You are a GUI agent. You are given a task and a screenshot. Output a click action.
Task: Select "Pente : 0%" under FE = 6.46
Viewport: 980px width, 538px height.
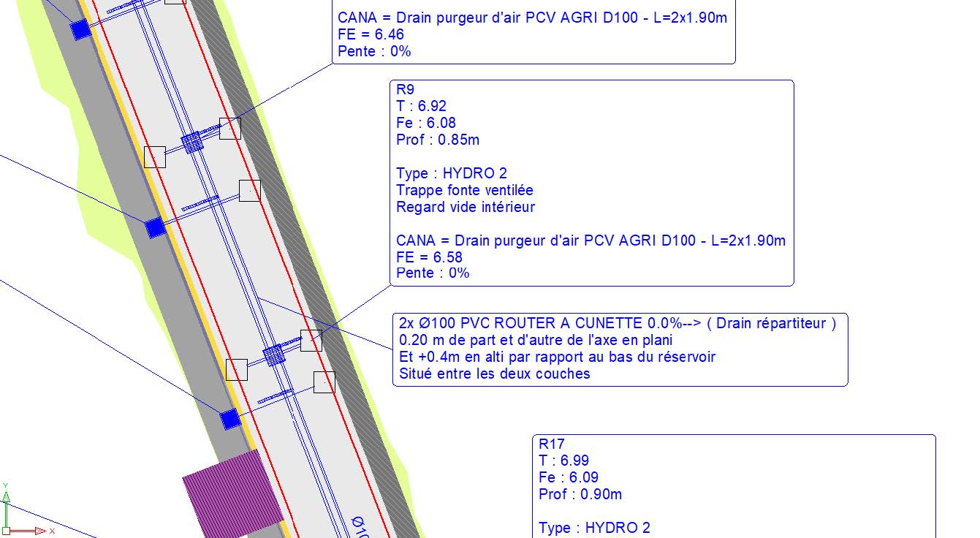(x=374, y=52)
